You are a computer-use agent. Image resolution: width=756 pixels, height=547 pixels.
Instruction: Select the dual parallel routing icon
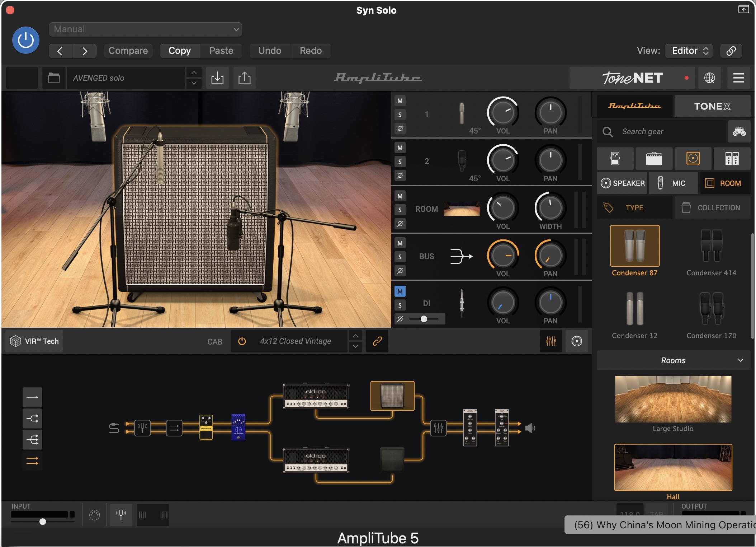(32, 461)
